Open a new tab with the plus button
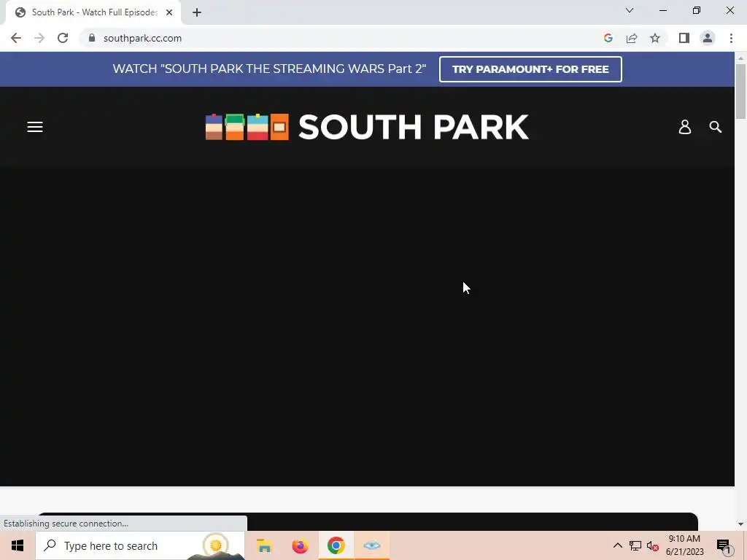Image resolution: width=747 pixels, height=560 pixels. (197, 12)
